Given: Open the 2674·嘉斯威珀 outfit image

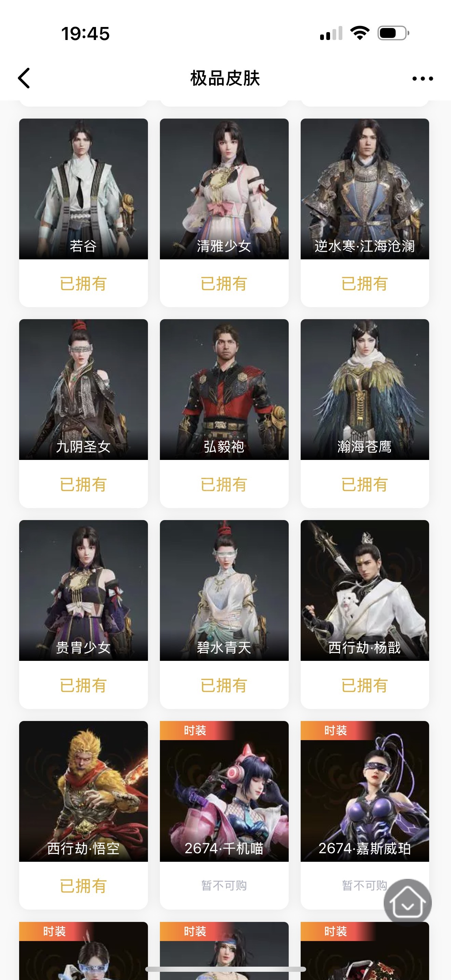Looking at the screenshot, I should 365,791.
